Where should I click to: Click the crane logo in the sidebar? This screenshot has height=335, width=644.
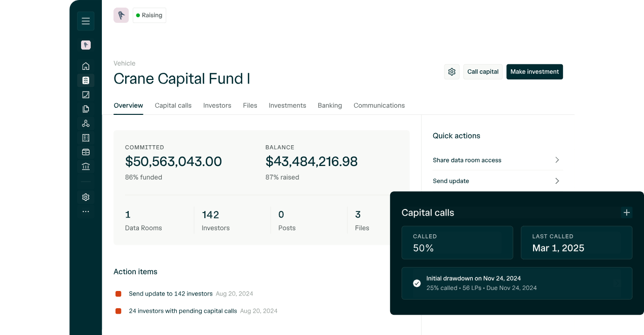[86, 45]
